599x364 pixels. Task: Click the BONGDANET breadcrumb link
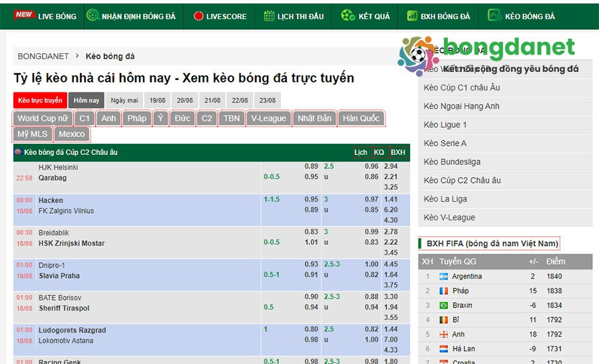pos(43,57)
